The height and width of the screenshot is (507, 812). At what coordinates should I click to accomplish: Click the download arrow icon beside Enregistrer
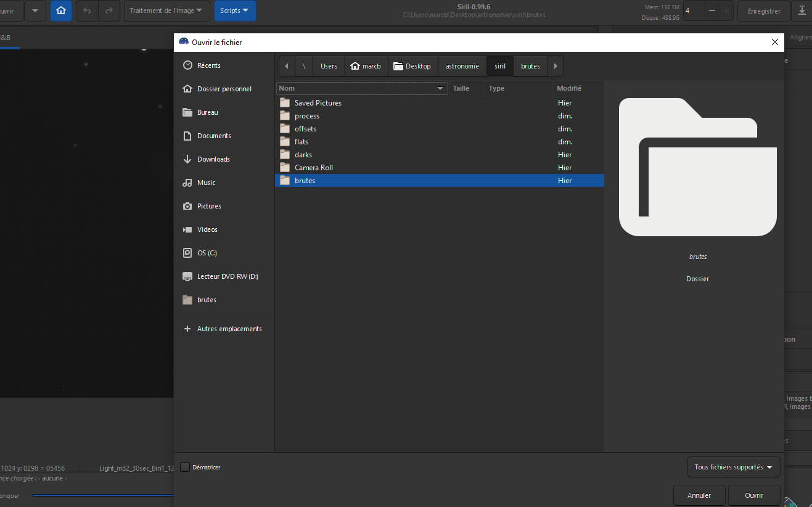(802, 10)
